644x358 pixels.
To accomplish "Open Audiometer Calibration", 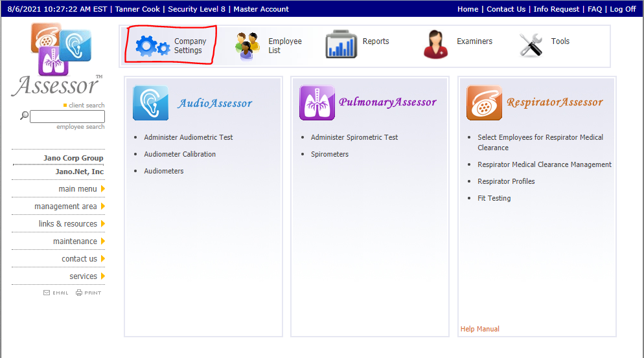I will point(179,154).
